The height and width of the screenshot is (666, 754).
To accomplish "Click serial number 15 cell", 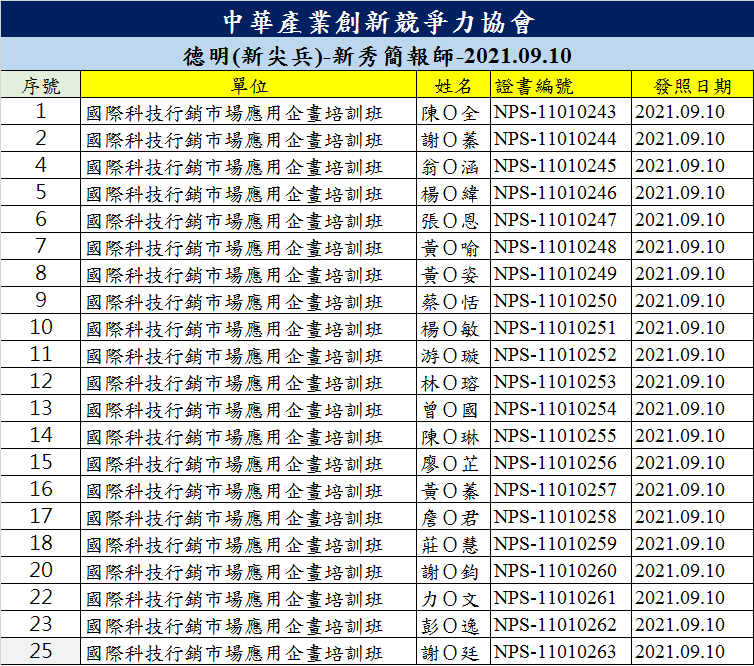I will [x=41, y=463].
